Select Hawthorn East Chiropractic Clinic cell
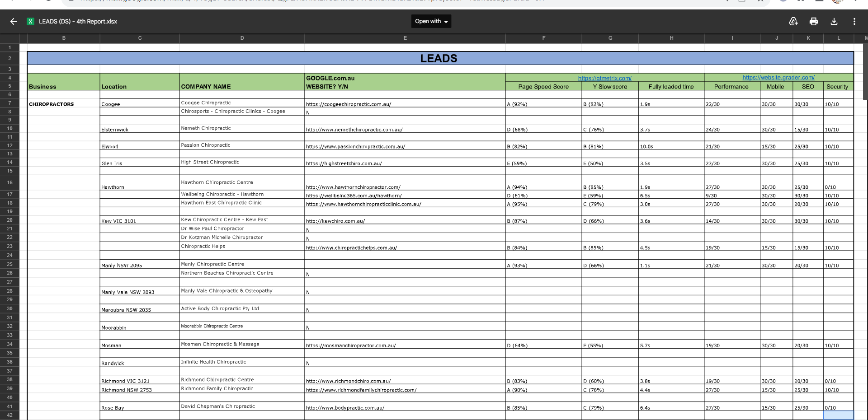868x420 pixels. tap(242, 203)
